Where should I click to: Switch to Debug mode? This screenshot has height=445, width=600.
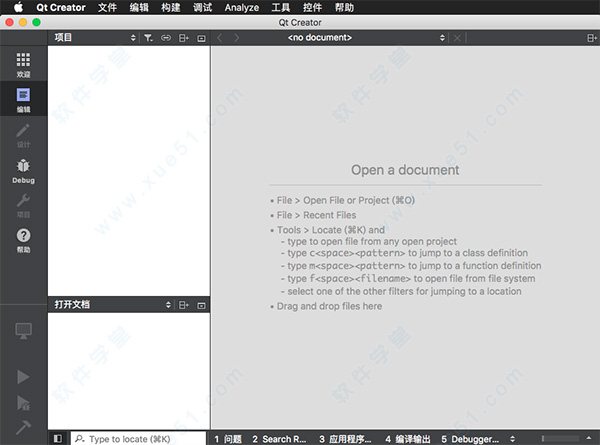point(23,171)
